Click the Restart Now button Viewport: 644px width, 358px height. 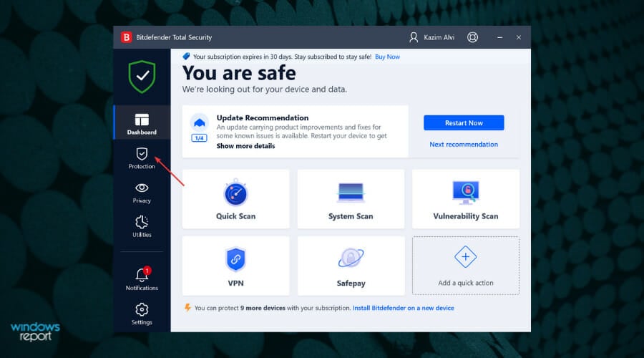pyautogui.click(x=464, y=123)
